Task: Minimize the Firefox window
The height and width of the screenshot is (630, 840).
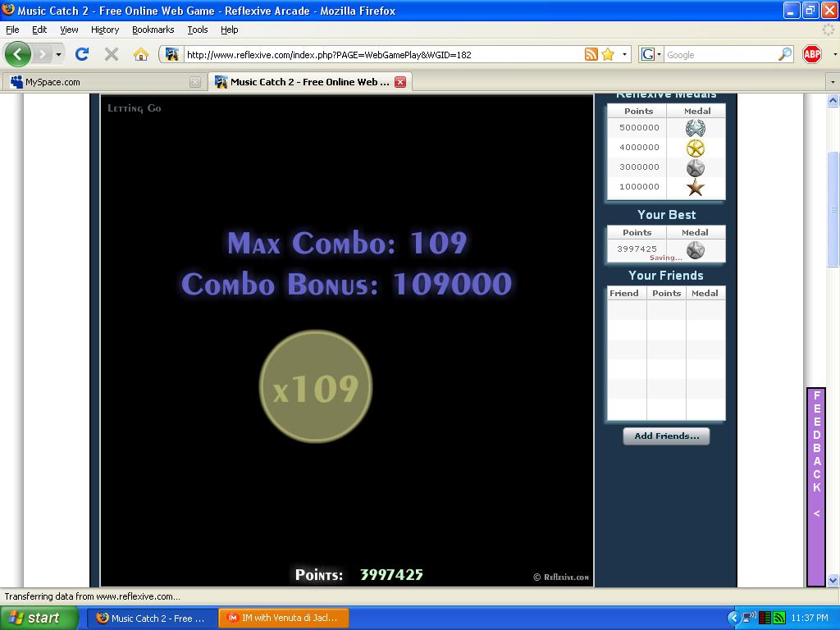Action: pos(792,10)
